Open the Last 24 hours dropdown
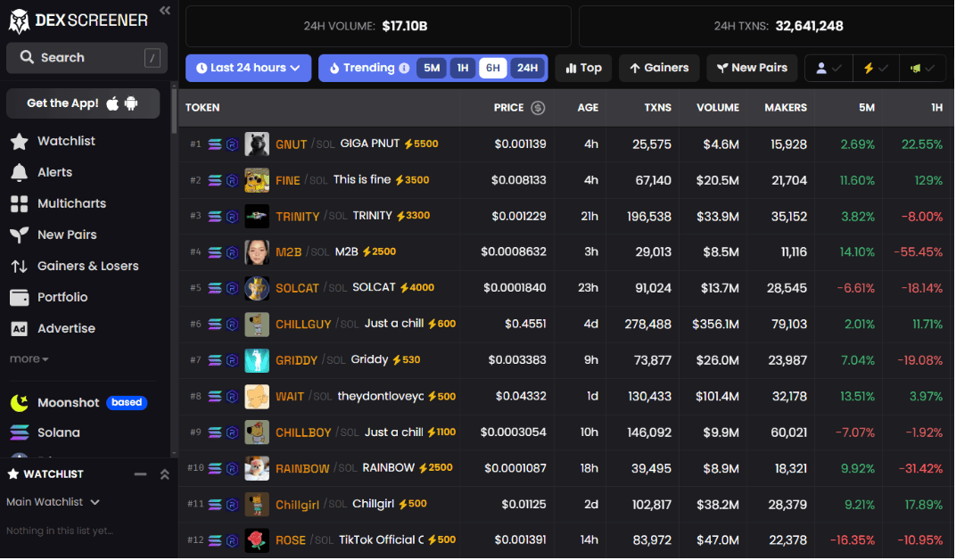 [248, 68]
